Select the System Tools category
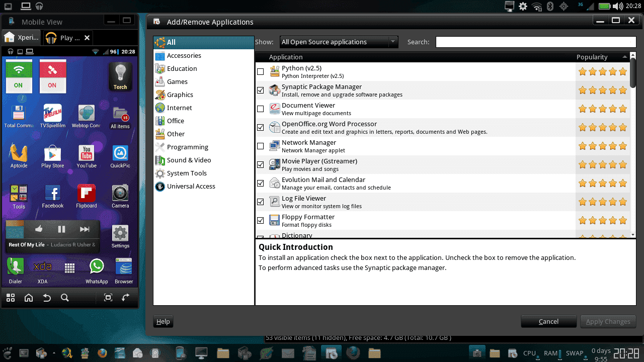Viewport: 644px width, 362px height. (204, 173)
